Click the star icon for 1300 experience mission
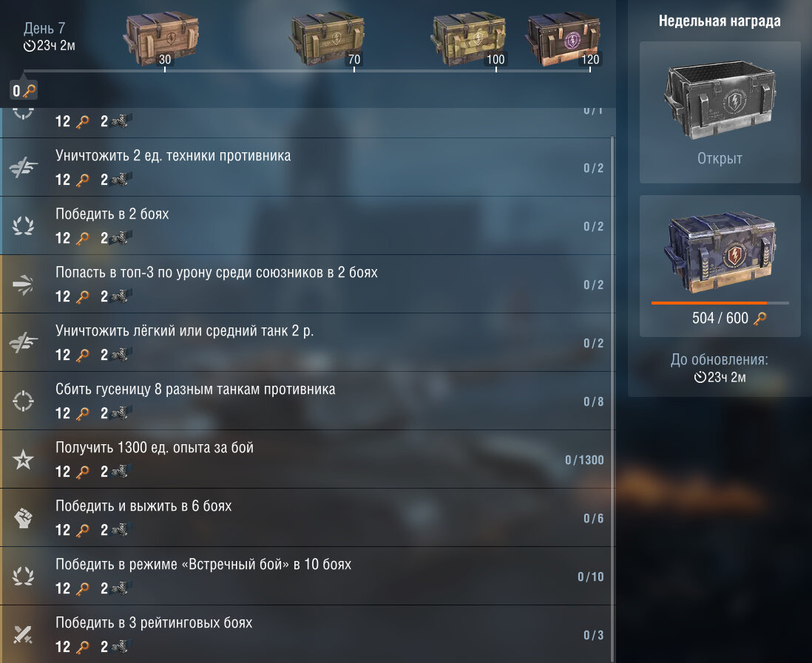 24,459
